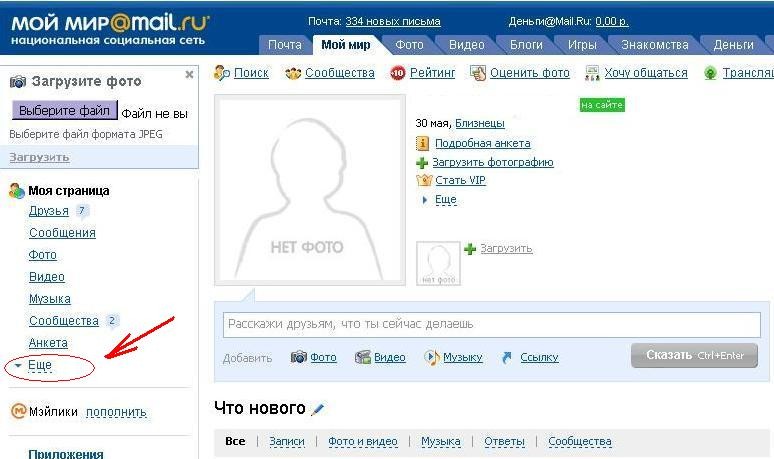Click camera icon beside Загрузите фото
Image resolution: width=774 pixels, height=459 pixels.
[18, 81]
